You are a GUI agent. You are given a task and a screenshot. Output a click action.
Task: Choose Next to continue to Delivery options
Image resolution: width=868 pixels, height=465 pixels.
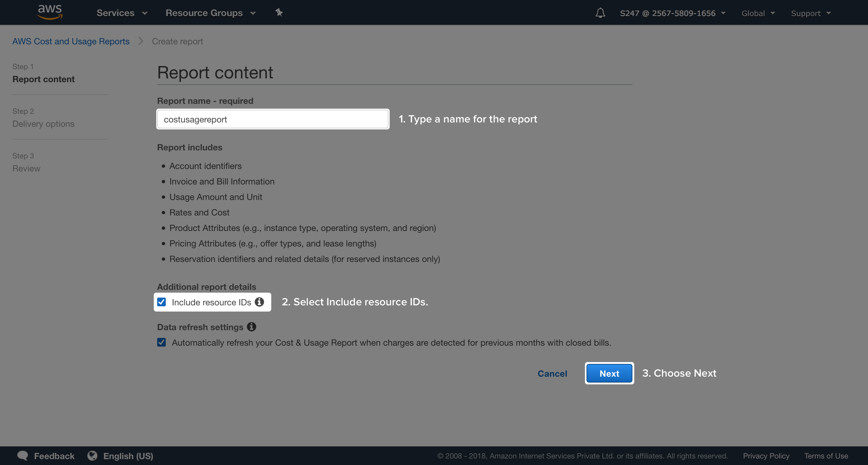tap(609, 373)
